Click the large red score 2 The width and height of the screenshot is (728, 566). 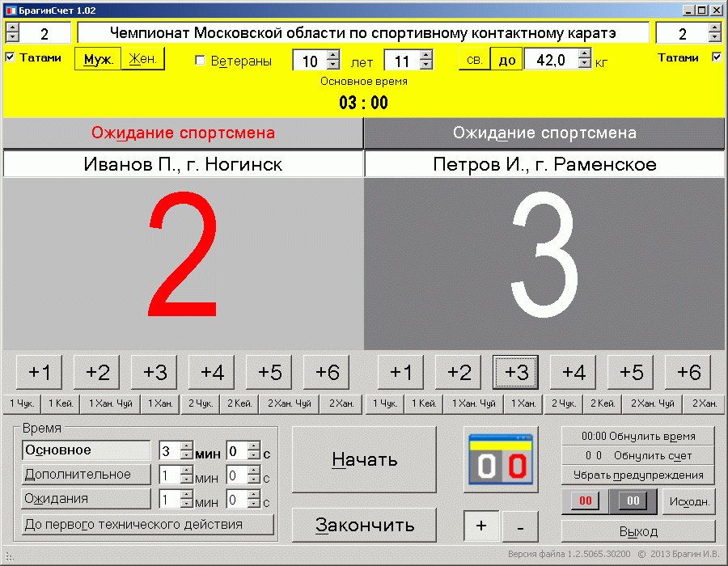point(183,254)
